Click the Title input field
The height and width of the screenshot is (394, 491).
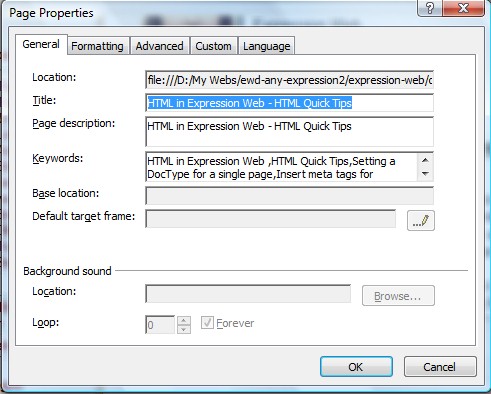coord(289,103)
